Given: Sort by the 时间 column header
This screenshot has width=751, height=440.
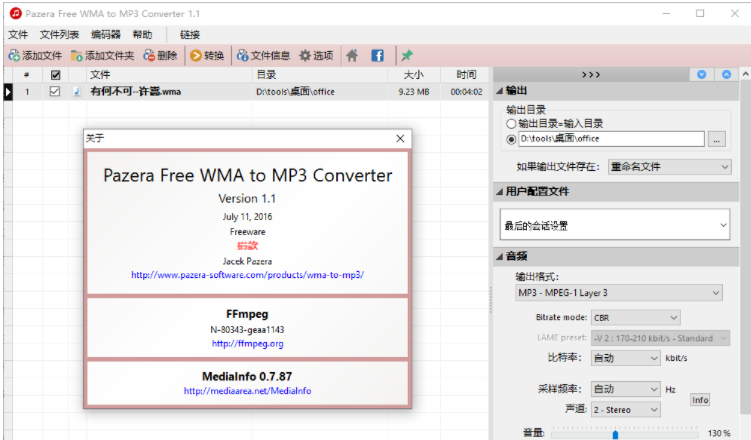Looking at the screenshot, I should click(x=466, y=75).
